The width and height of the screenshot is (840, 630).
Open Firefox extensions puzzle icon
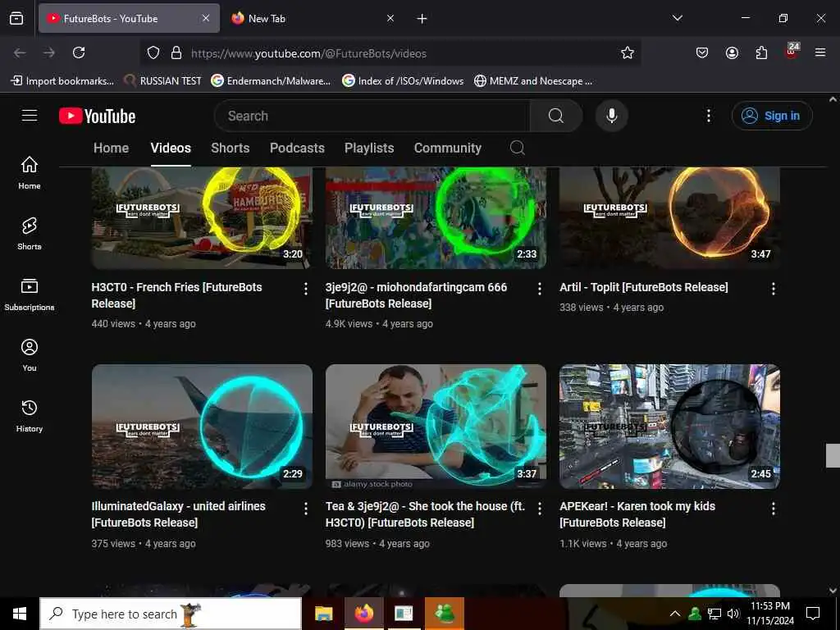[761, 52]
